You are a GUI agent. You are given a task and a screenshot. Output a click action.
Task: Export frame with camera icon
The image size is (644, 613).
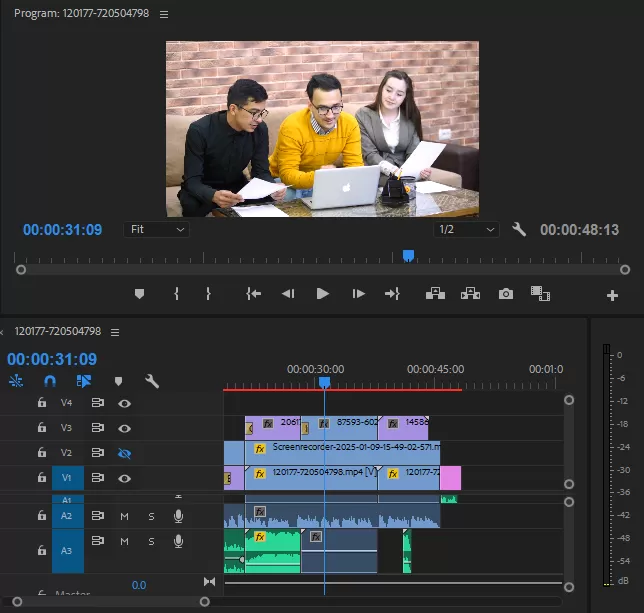(506, 294)
